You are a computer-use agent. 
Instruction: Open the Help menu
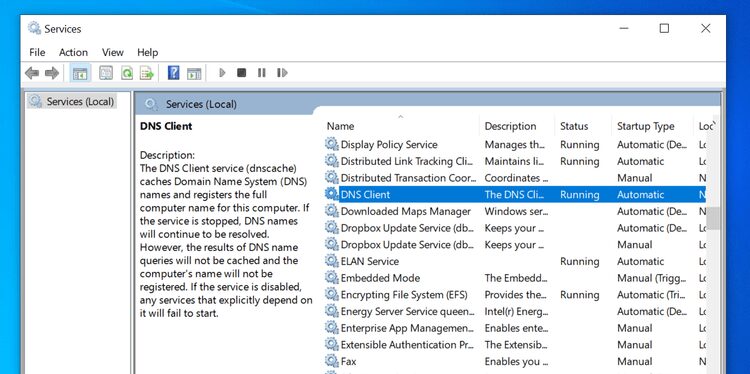(147, 53)
